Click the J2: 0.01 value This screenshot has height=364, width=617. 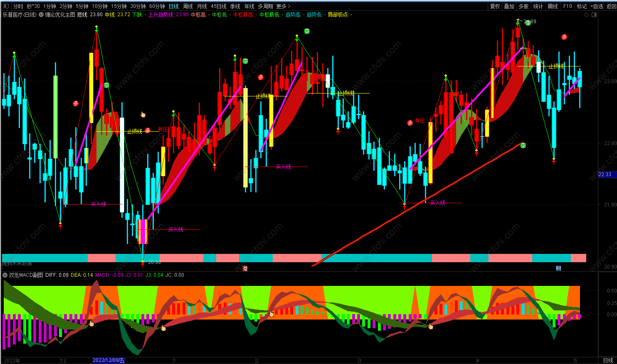(134, 275)
